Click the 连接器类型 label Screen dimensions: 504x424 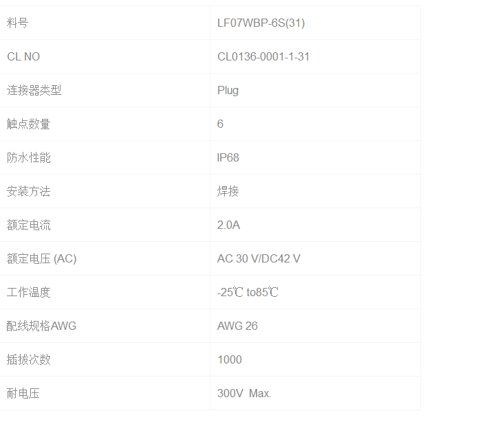[34, 90]
